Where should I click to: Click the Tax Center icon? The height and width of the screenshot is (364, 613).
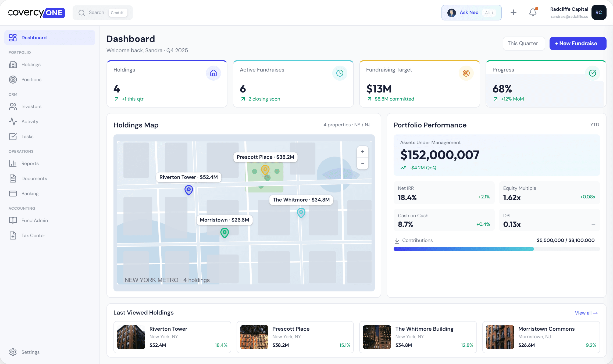13,235
